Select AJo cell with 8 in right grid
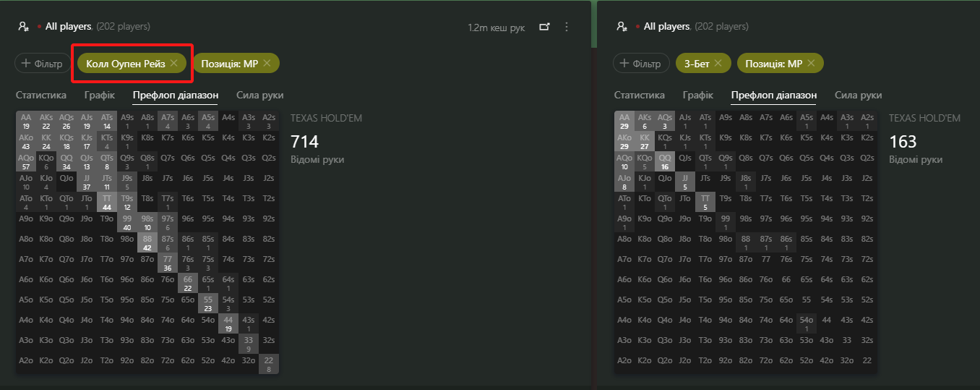Image resolution: width=980 pixels, height=390 pixels. (624, 182)
